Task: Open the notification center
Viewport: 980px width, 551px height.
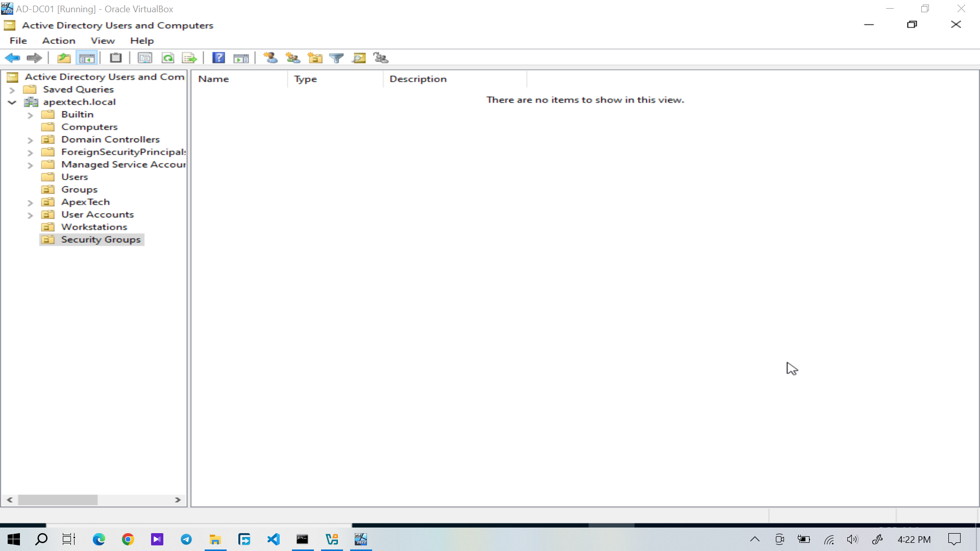Action: click(954, 539)
